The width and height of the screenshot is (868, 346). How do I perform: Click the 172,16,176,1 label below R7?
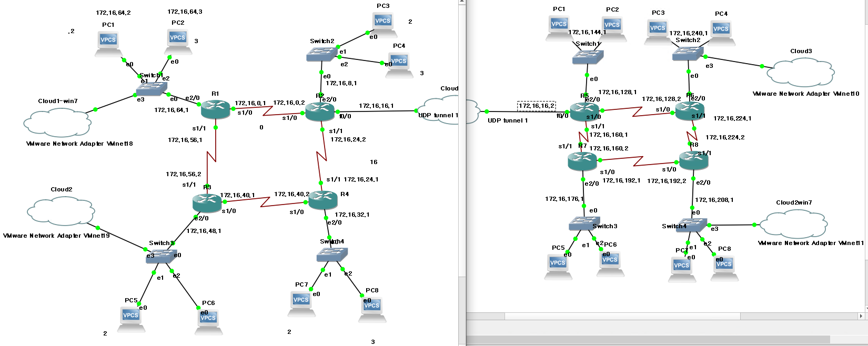[564, 199]
